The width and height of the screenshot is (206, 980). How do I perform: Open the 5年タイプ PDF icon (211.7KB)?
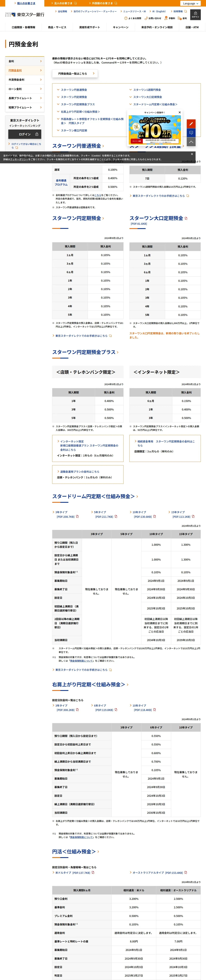pyautogui.click(x=116, y=517)
